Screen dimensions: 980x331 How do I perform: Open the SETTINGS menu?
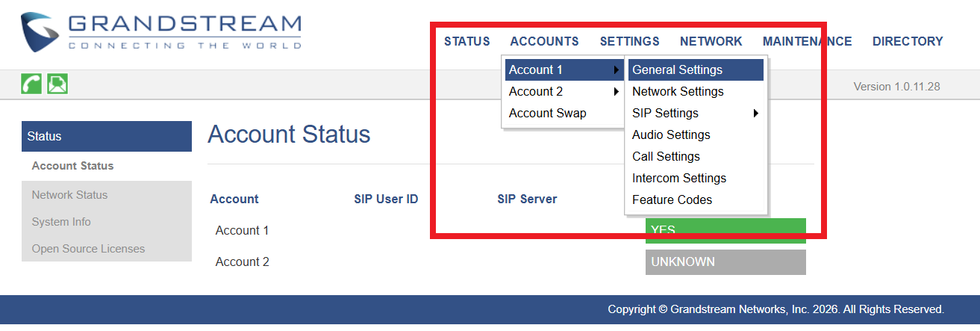tap(630, 42)
